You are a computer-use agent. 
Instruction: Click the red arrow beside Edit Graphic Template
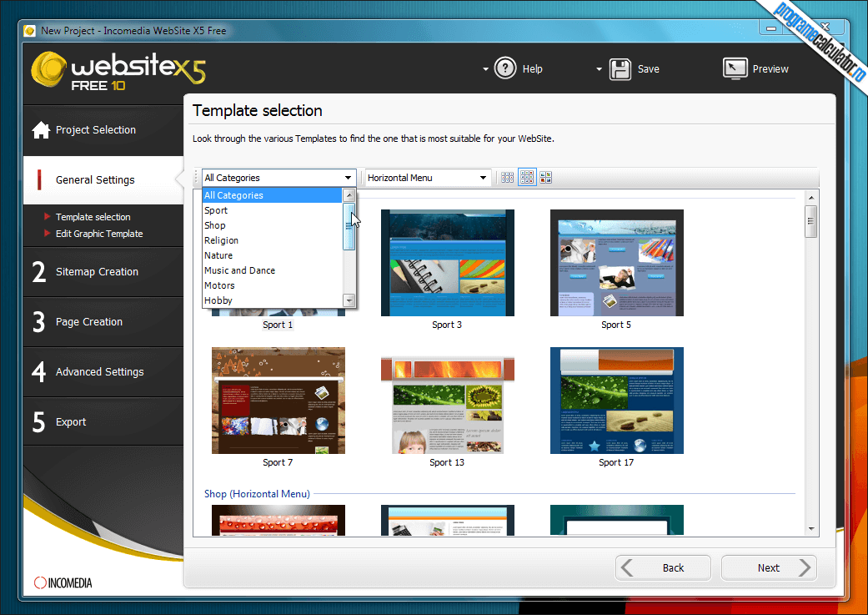coord(48,234)
